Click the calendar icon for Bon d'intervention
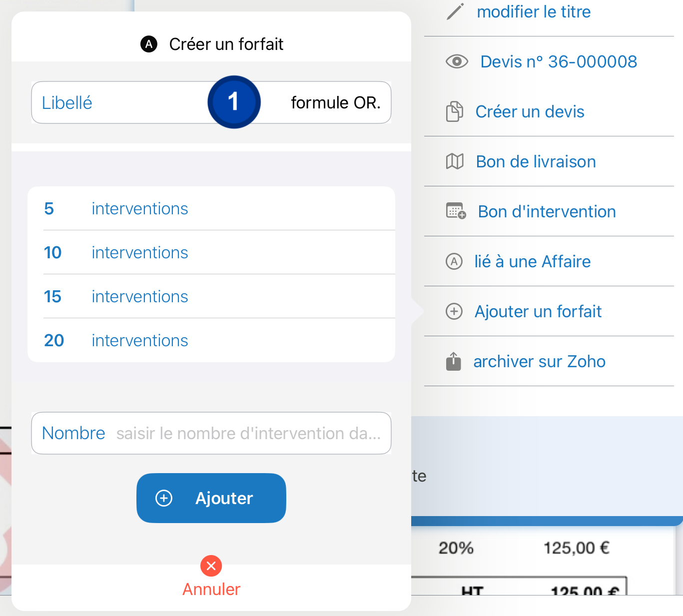This screenshot has height=616, width=683. coord(456,211)
